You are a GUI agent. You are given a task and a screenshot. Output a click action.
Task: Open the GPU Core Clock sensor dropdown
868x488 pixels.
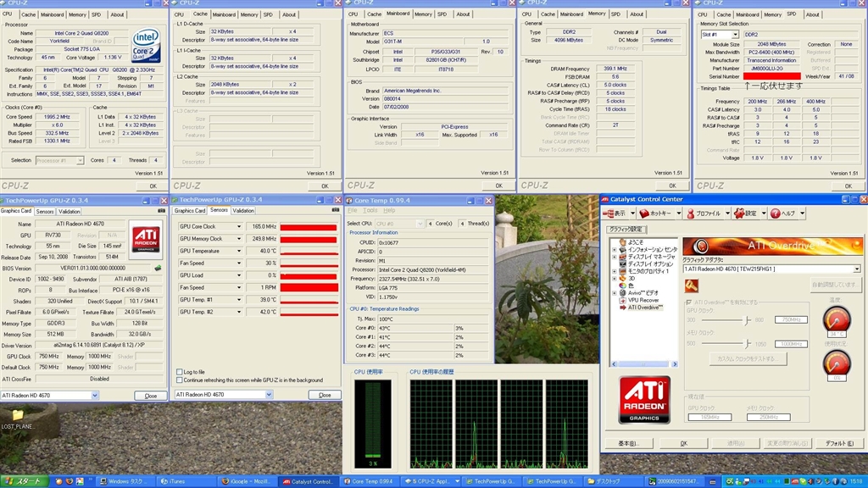240,227
